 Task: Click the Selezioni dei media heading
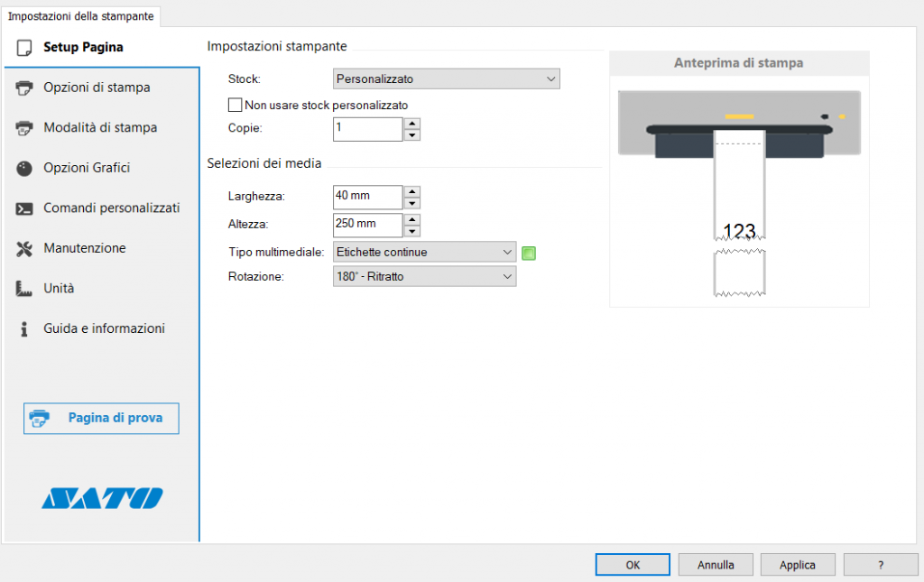pos(264,163)
